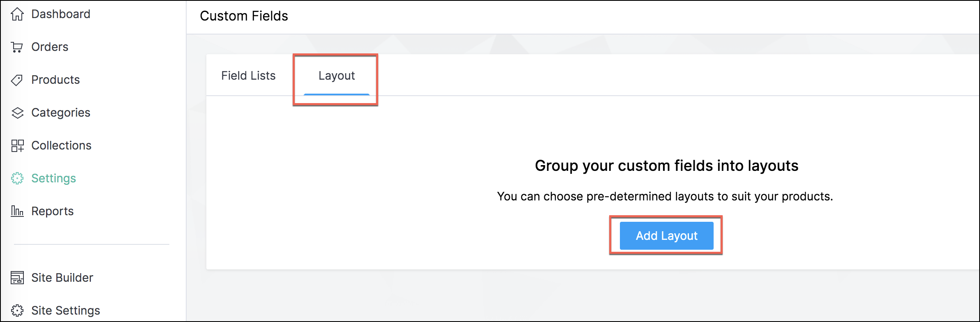Click the Reports bar chart icon

17,211
